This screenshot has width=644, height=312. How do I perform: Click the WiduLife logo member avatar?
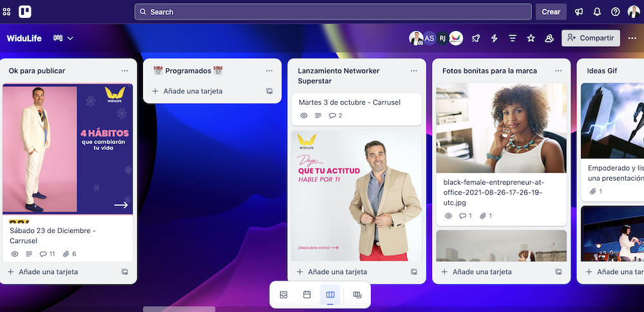coord(456,38)
